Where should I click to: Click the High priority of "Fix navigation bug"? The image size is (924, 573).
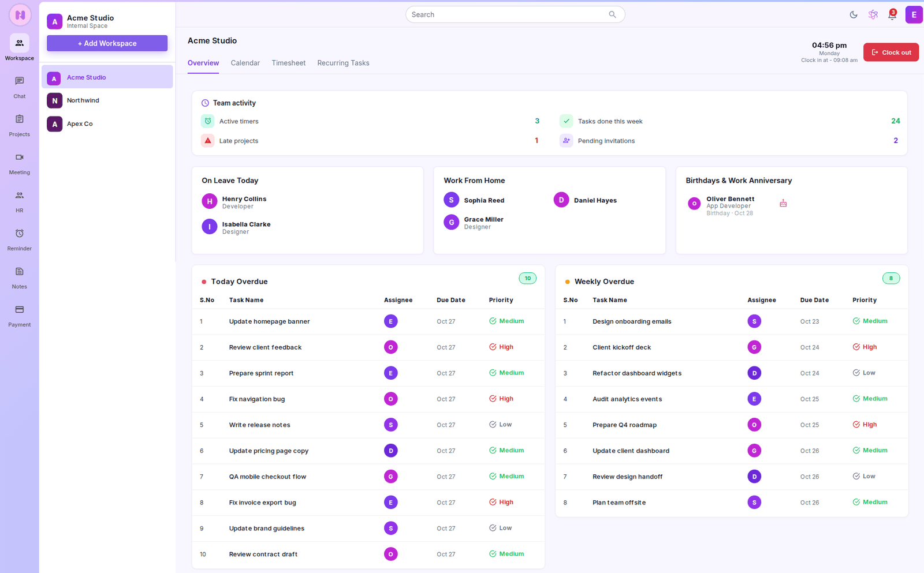tap(501, 399)
